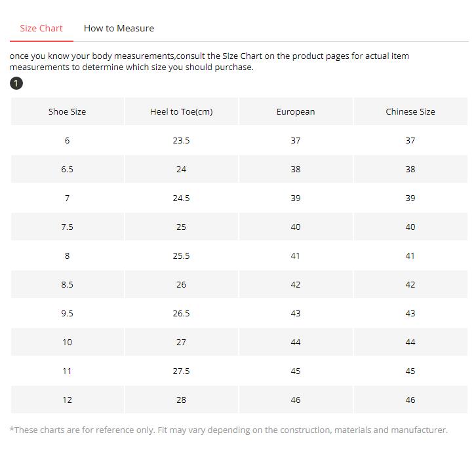Select the 27.5 heel to toe value
This screenshot has width=476, height=450.
(181, 371)
